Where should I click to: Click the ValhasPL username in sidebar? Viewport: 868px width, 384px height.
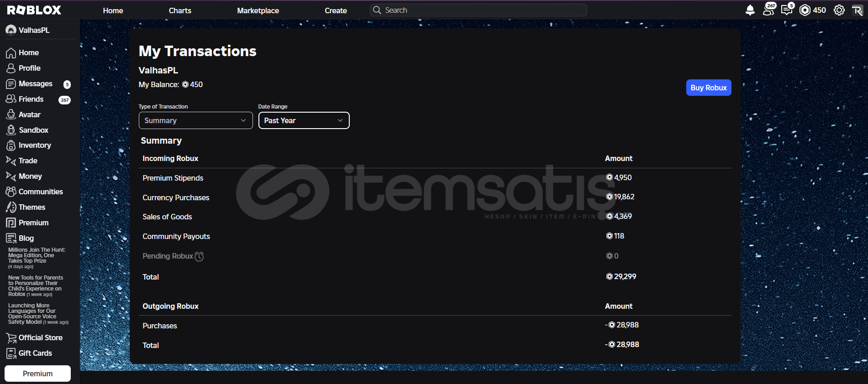pos(34,30)
